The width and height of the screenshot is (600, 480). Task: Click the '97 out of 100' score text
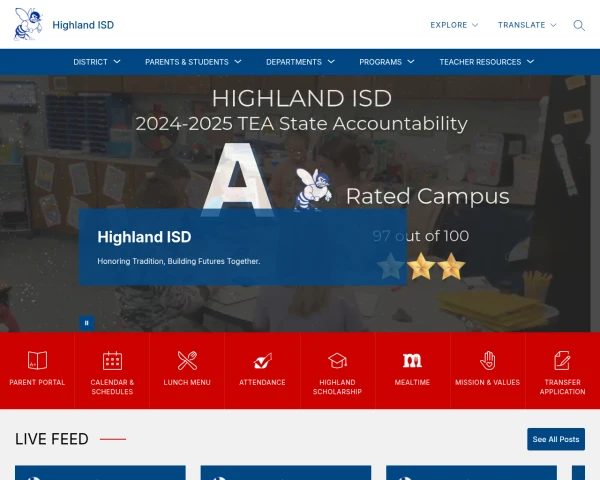pyautogui.click(x=421, y=236)
